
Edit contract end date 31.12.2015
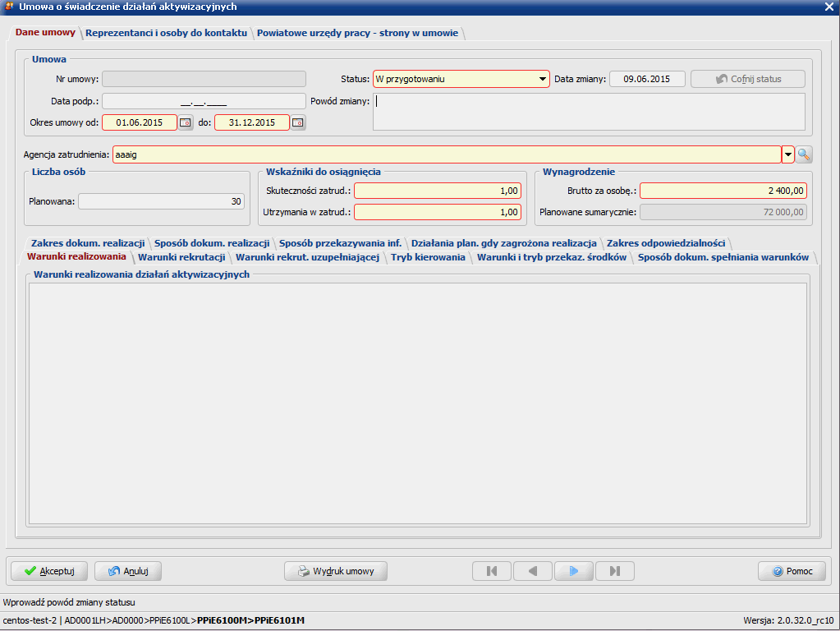pos(252,122)
